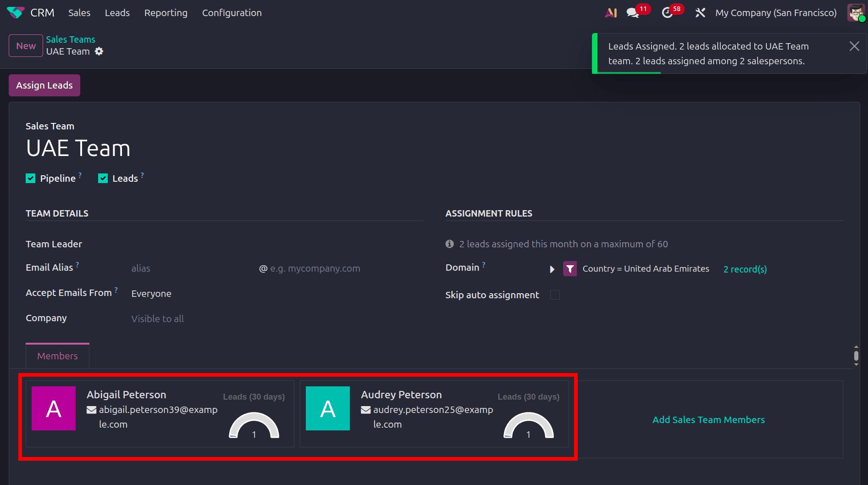Click Audrey Peterson's leads gauge
This screenshot has height=485, width=868.
pos(528,425)
